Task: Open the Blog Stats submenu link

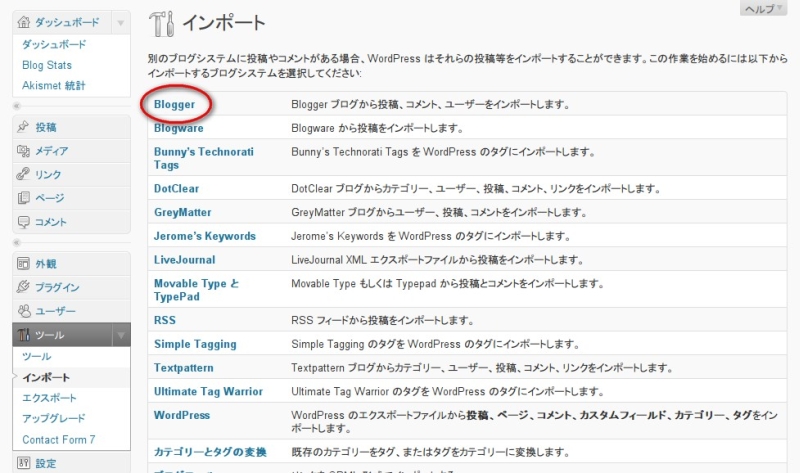Action: (47, 65)
